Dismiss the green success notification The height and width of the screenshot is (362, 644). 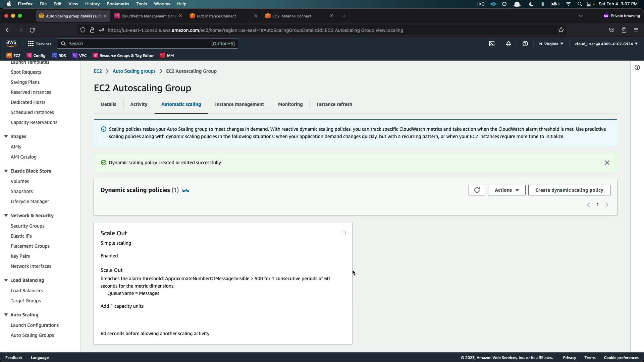point(607,163)
